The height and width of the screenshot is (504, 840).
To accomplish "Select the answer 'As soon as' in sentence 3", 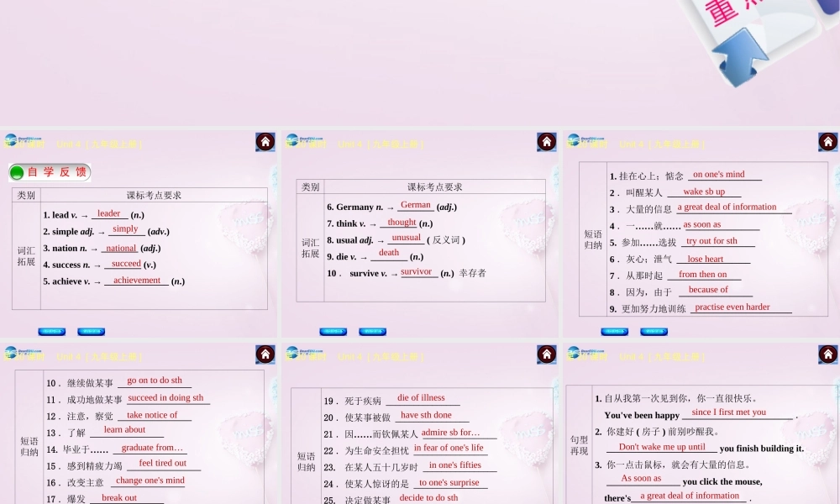I will [x=641, y=478].
